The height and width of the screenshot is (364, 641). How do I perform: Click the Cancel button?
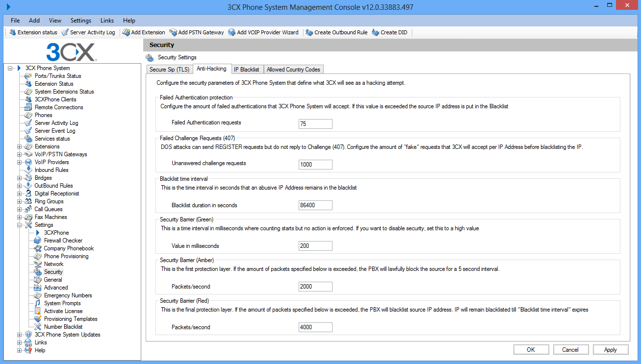coord(570,350)
